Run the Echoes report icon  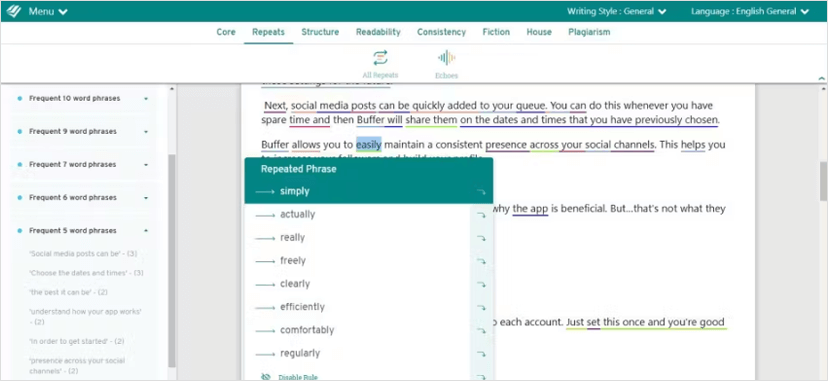[446, 58]
